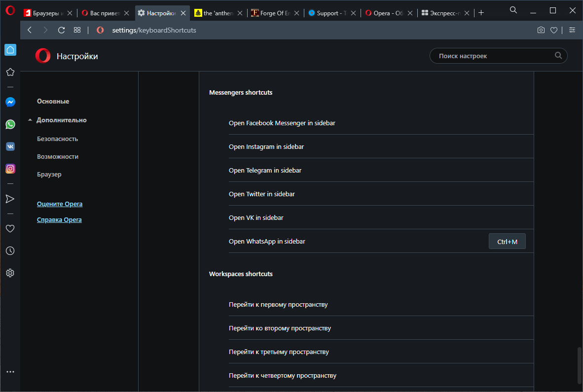Image resolution: width=583 pixels, height=392 pixels.
Task: Click the Easy Setup icon in the address bar
Action: tap(572, 30)
